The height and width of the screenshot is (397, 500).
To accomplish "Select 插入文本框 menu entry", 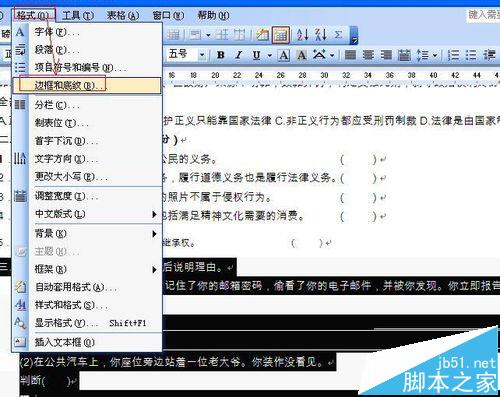I will (x=87, y=342).
